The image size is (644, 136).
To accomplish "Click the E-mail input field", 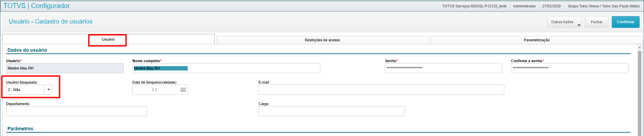I will [381, 90].
